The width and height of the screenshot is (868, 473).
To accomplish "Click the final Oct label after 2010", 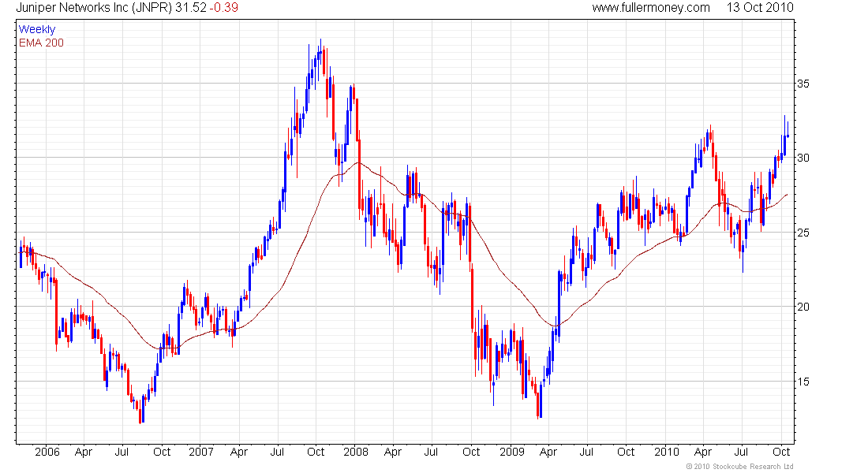I will (x=781, y=452).
